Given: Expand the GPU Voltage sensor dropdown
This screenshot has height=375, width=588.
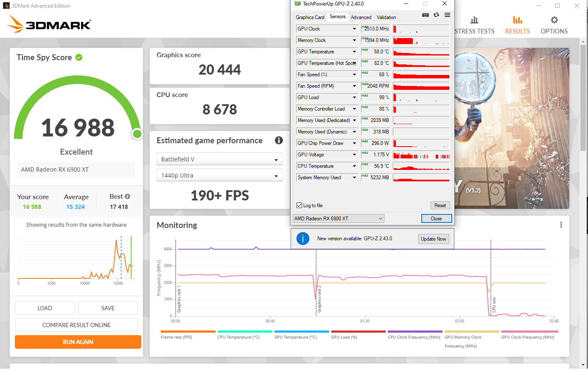Looking at the screenshot, I should pos(354,155).
